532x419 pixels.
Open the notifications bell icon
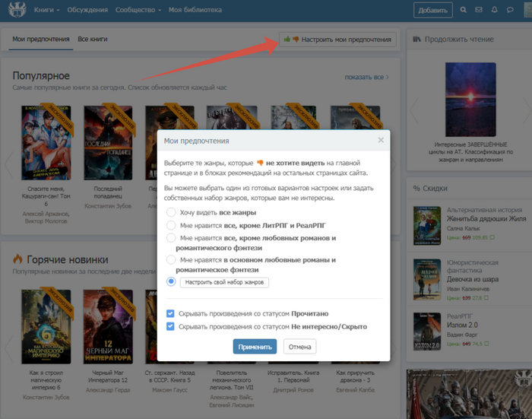[494, 10]
